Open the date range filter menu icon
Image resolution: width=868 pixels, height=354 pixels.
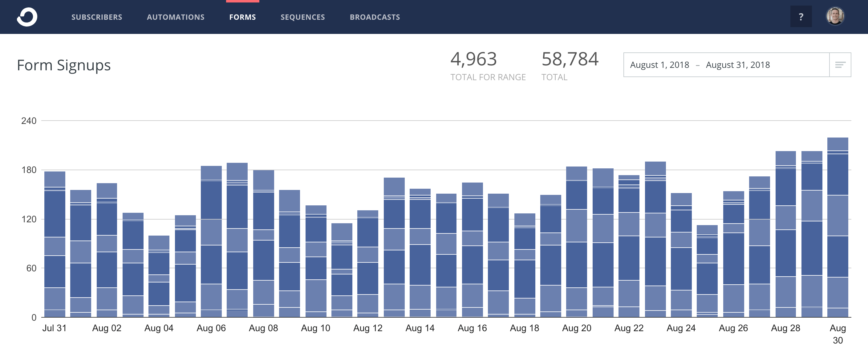(840, 65)
